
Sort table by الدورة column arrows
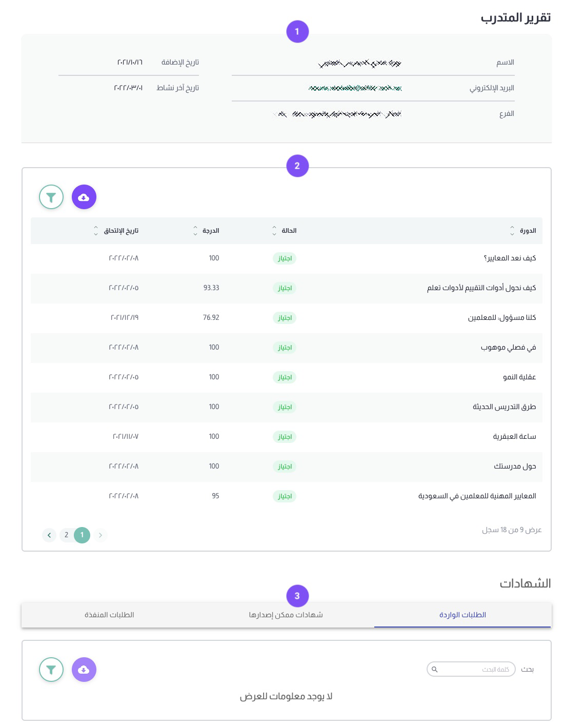coord(512,231)
